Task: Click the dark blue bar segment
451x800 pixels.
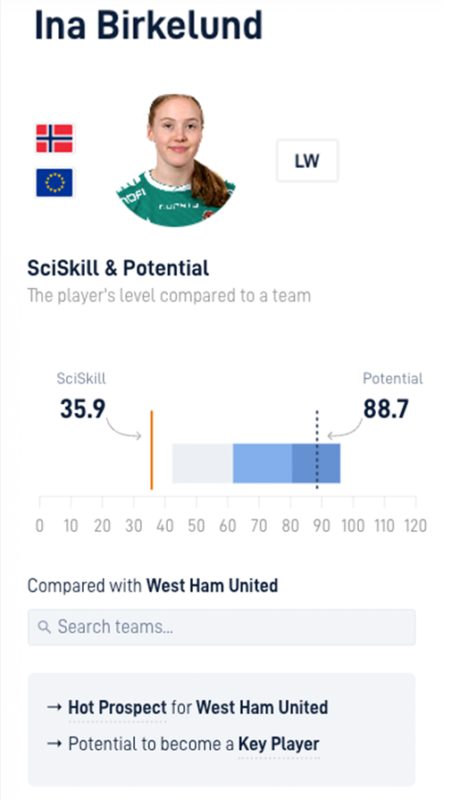Action: (x=316, y=463)
